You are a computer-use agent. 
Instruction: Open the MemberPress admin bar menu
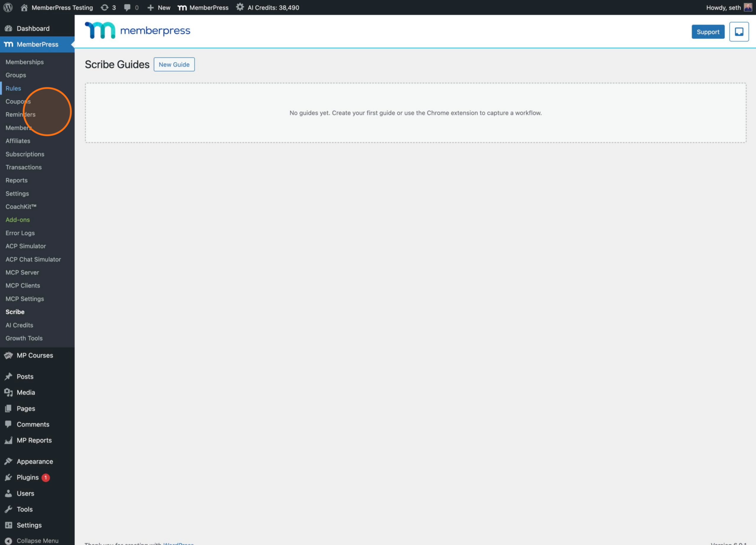click(x=203, y=7)
